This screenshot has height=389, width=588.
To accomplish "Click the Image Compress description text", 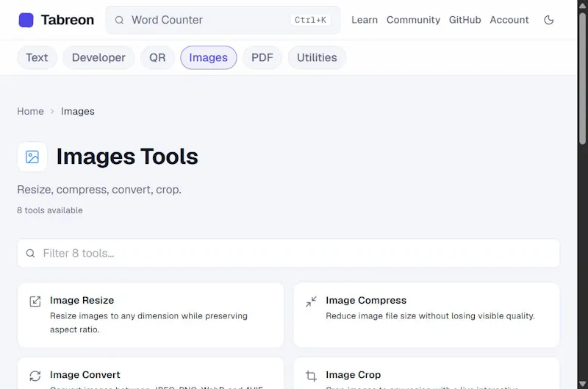I will 430,316.
